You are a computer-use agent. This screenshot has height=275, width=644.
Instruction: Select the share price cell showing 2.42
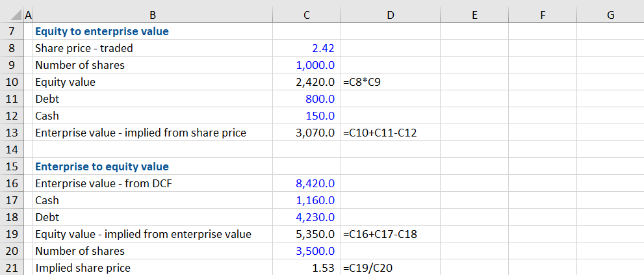(x=323, y=48)
